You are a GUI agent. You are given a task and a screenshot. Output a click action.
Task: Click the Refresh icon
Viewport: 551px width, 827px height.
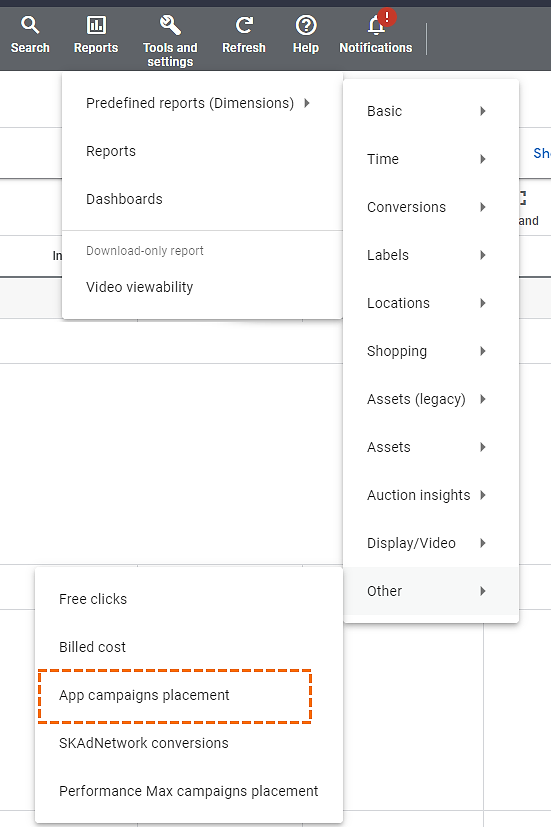(244, 25)
